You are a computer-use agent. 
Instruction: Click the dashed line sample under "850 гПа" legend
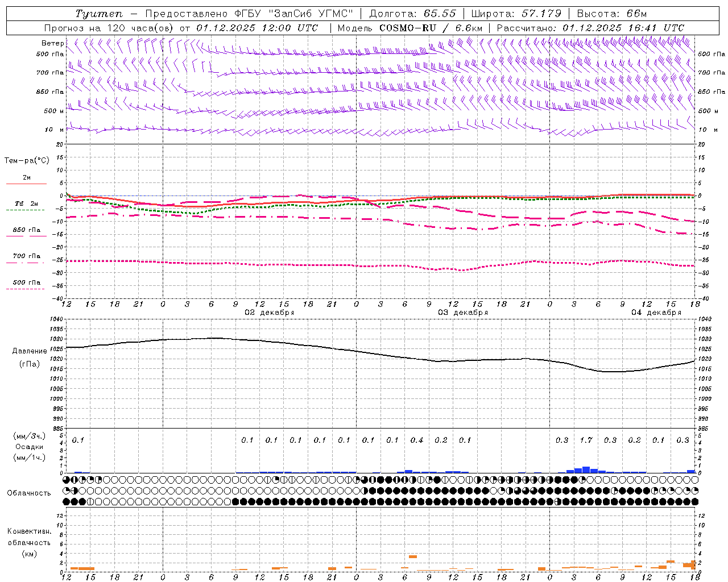point(26,236)
